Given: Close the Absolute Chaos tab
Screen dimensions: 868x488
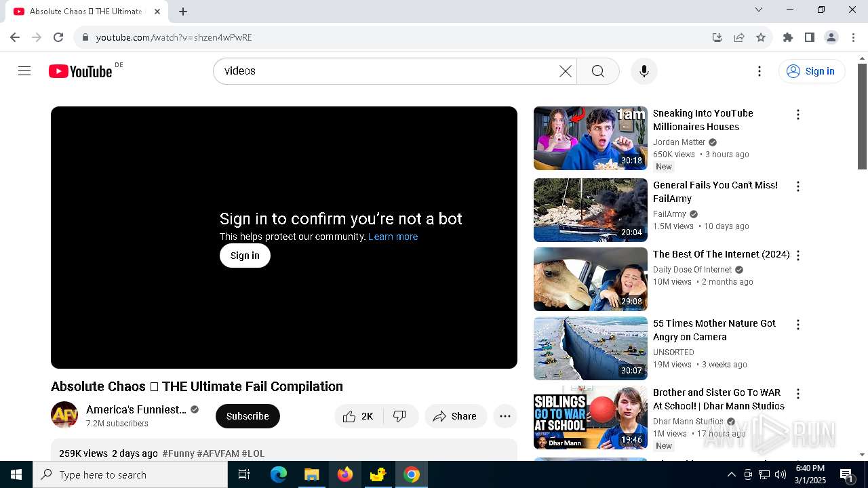Looking at the screenshot, I should tap(157, 12).
